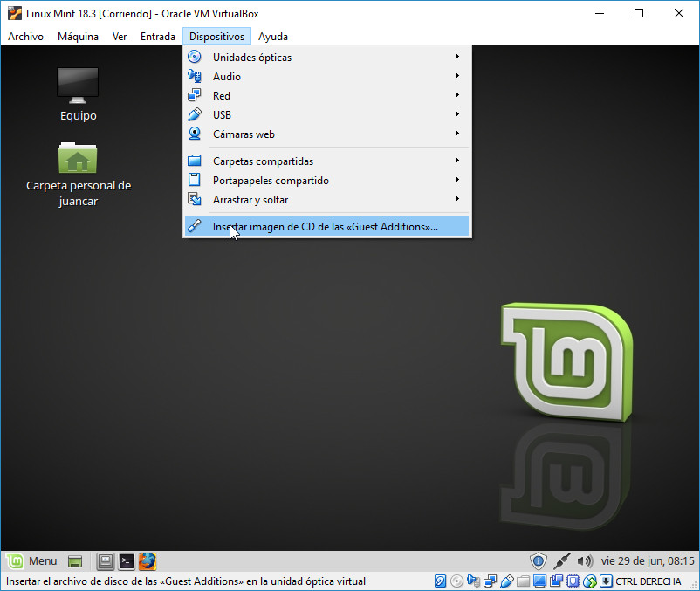Click the network monitors icon beside Red
Screen dimensions: 700x591
click(194, 95)
